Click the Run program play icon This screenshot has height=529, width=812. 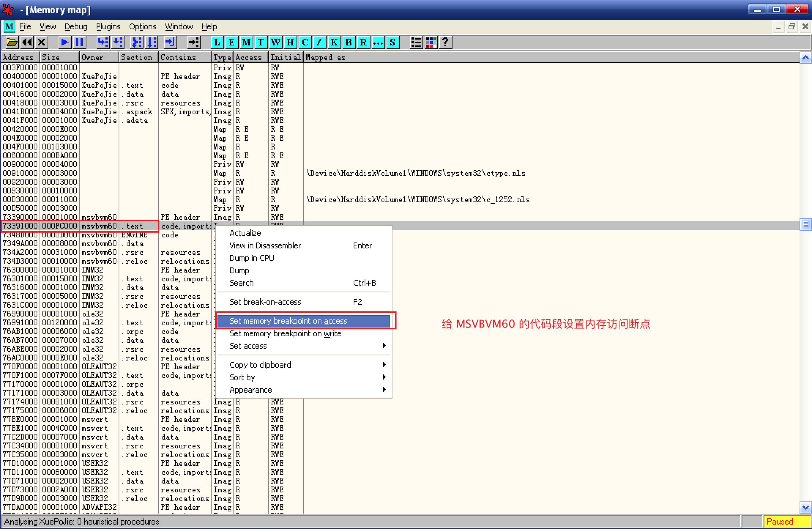click(65, 42)
